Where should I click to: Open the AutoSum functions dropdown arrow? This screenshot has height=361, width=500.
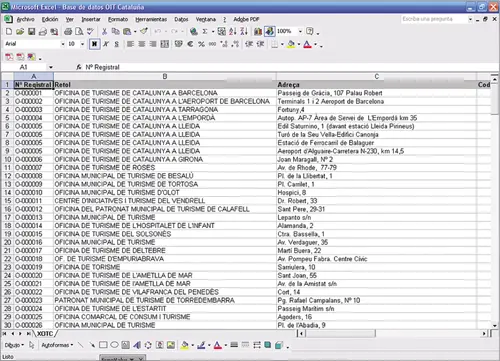coord(213,32)
